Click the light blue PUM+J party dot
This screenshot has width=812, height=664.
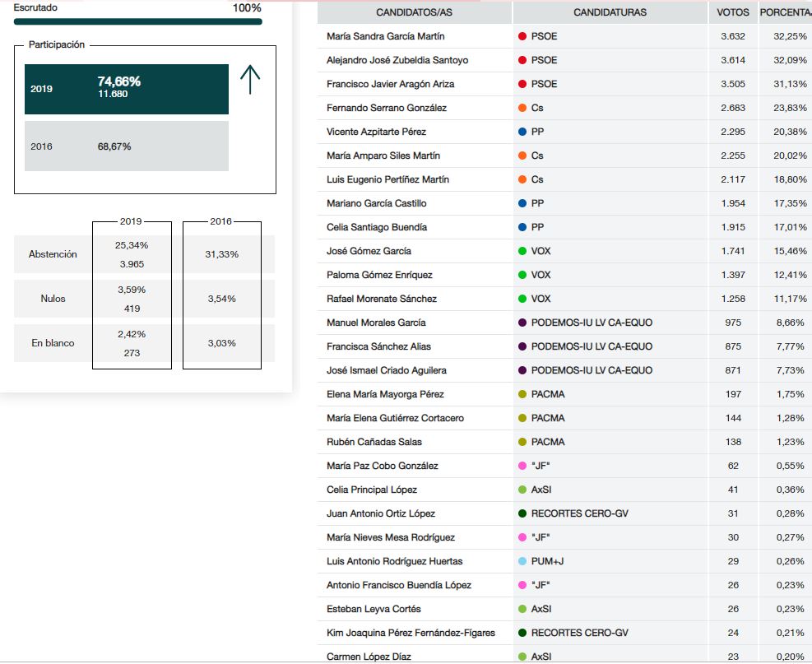pyautogui.click(x=522, y=561)
